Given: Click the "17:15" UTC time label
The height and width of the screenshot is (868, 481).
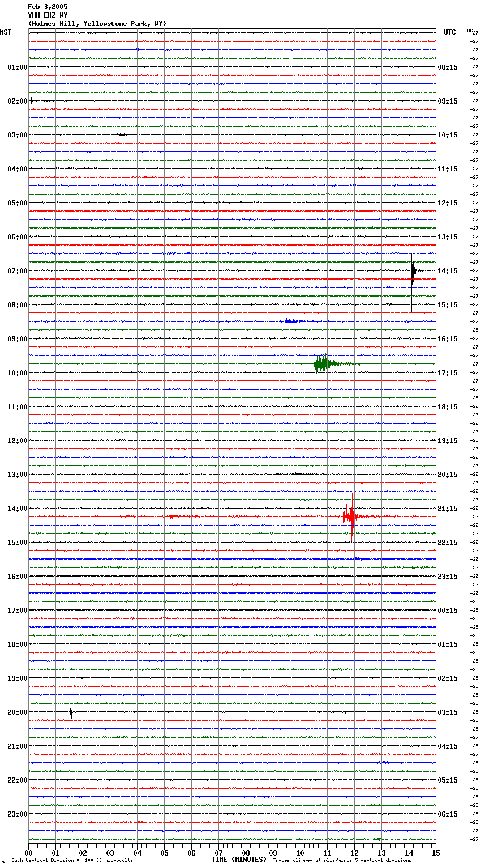Looking at the screenshot, I should coord(448,373).
